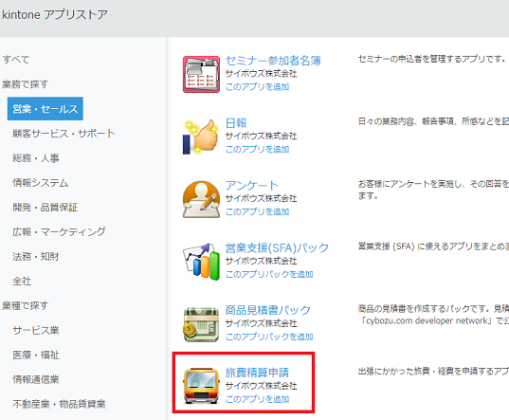Click サイボウズ株式会社 under 旅費精算申請

coord(261,386)
